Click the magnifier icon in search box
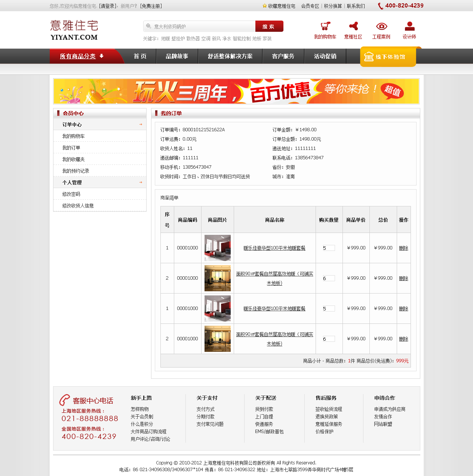 point(148,26)
